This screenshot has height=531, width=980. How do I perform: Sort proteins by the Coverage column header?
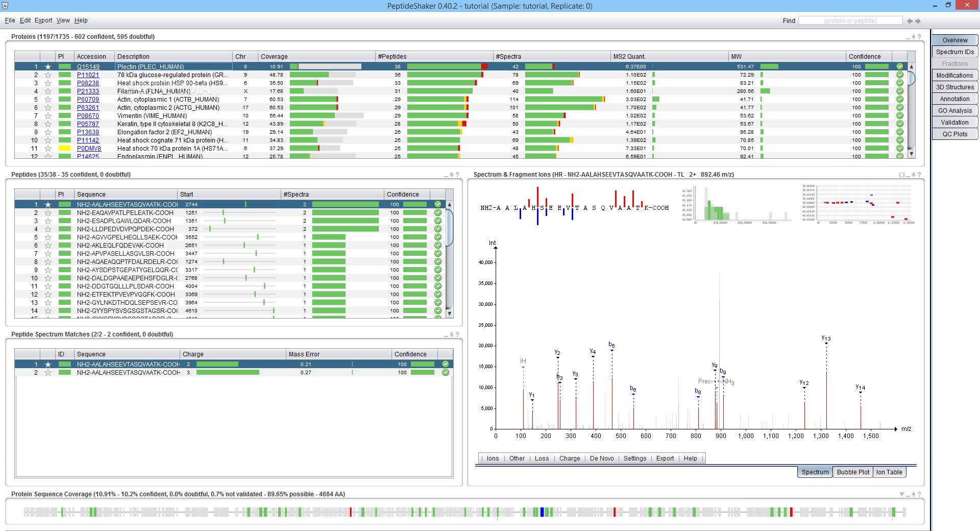pos(316,57)
